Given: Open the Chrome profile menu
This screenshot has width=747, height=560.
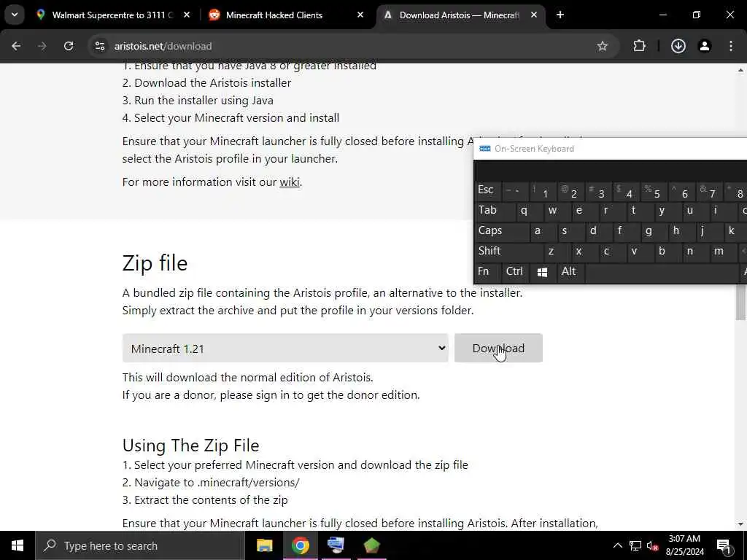Looking at the screenshot, I should [704, 46].
